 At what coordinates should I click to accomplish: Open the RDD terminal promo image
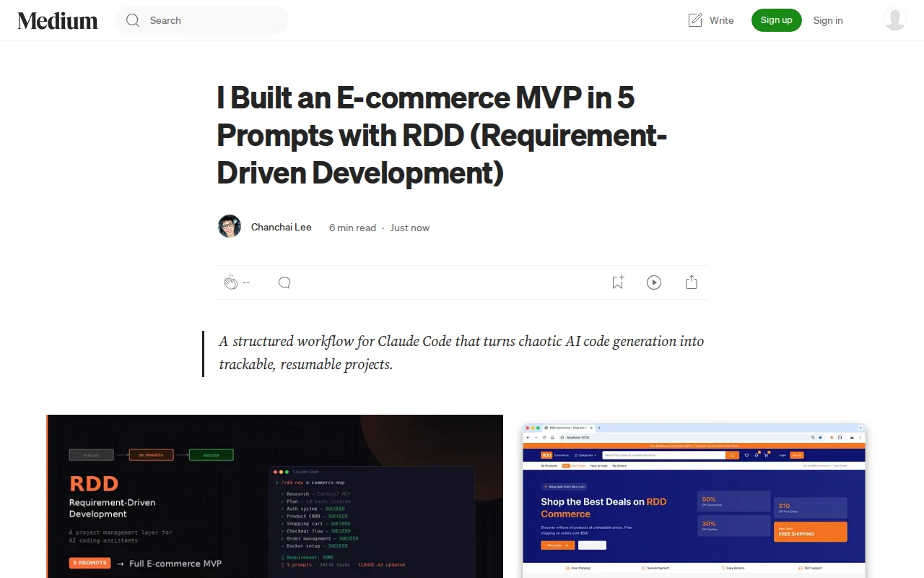[x=275, y=496]
